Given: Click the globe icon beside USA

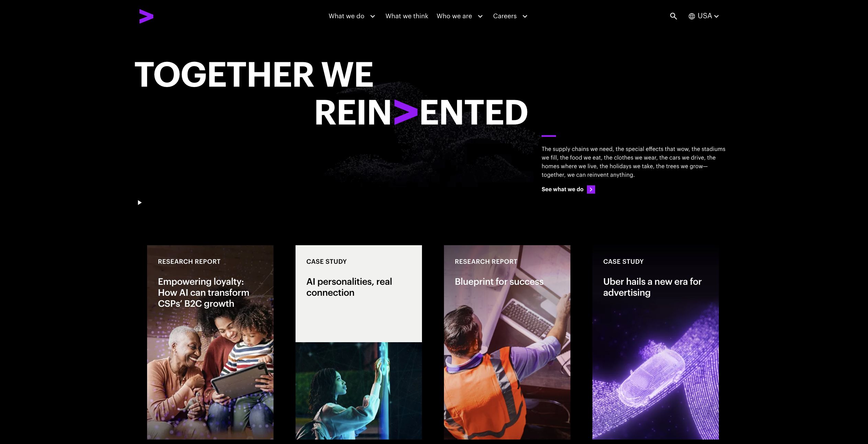Looking at the screenshot, I should 692,16.
